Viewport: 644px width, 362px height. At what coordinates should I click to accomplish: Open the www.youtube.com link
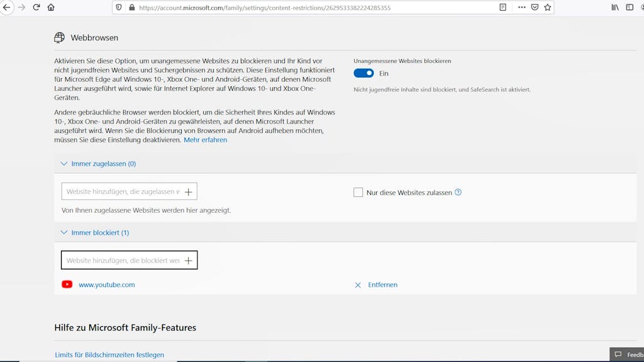point(107,285)
